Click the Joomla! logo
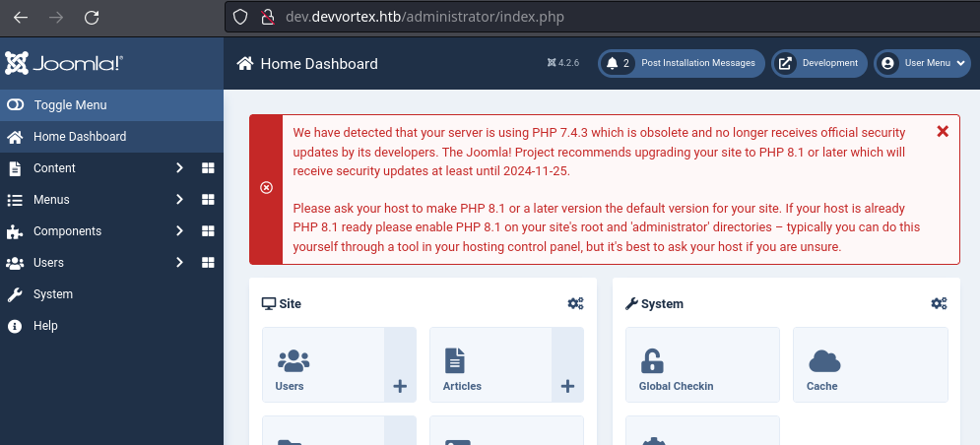This screenshot has width=980, height=445. click(x=64, y=63)
